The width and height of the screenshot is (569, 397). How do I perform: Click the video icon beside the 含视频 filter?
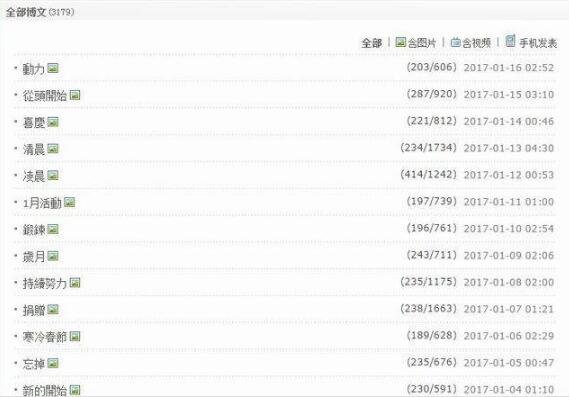tap(455, 42)
